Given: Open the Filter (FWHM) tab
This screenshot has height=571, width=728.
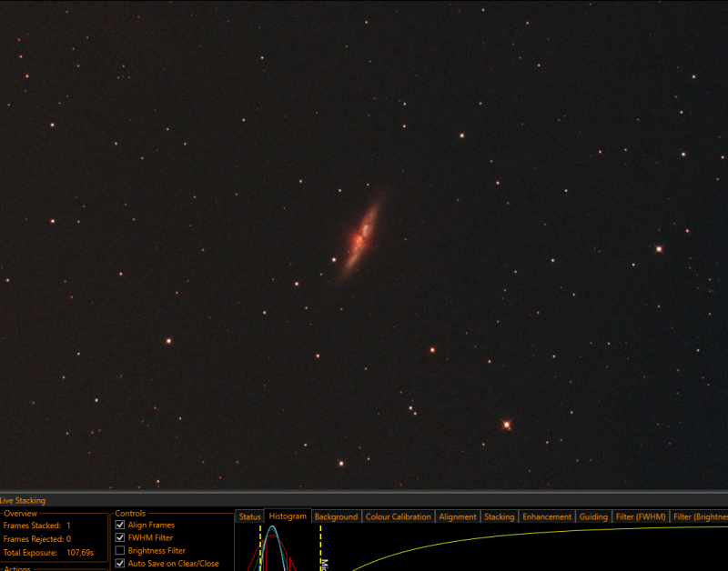Looking at the screenshot, I should (641, 516).
